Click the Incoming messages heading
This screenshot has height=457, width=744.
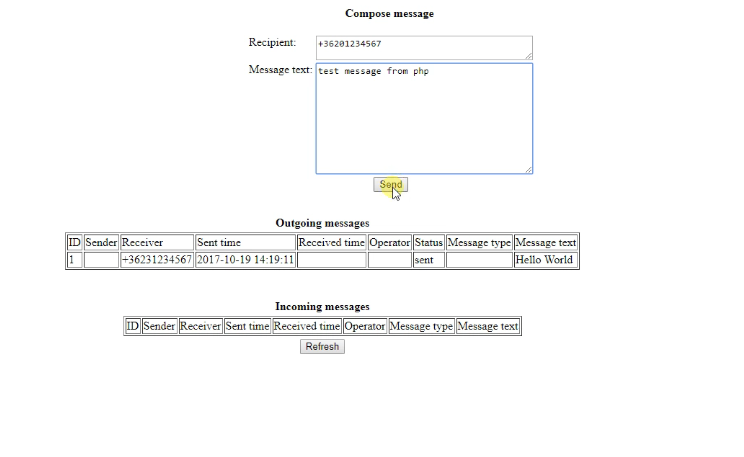pyautogui.click(x=322, y=307)
